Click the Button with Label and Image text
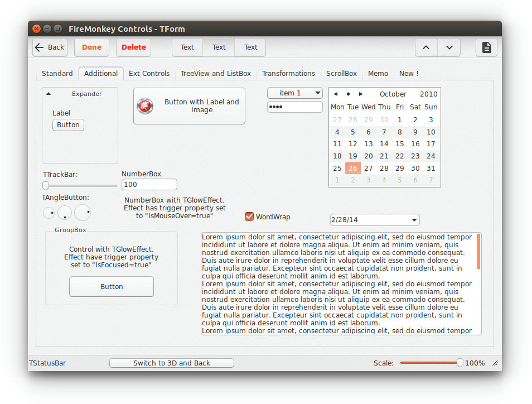This screenshot has height=404, width=532. (x=202, y=106)
